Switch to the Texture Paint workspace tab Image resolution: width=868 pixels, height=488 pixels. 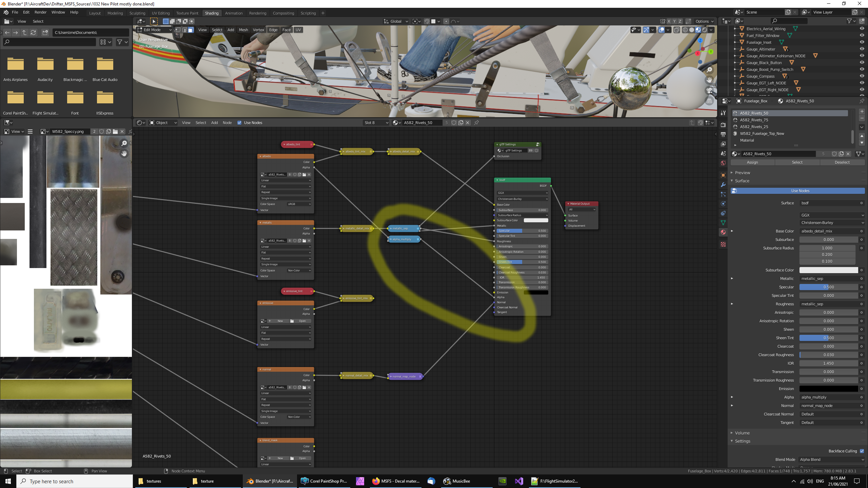tap(187, 13)
